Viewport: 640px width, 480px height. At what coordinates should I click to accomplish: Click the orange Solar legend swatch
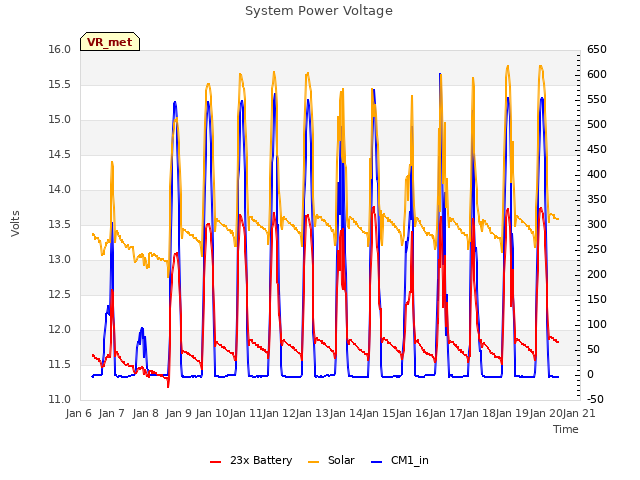tap(313, 462)
